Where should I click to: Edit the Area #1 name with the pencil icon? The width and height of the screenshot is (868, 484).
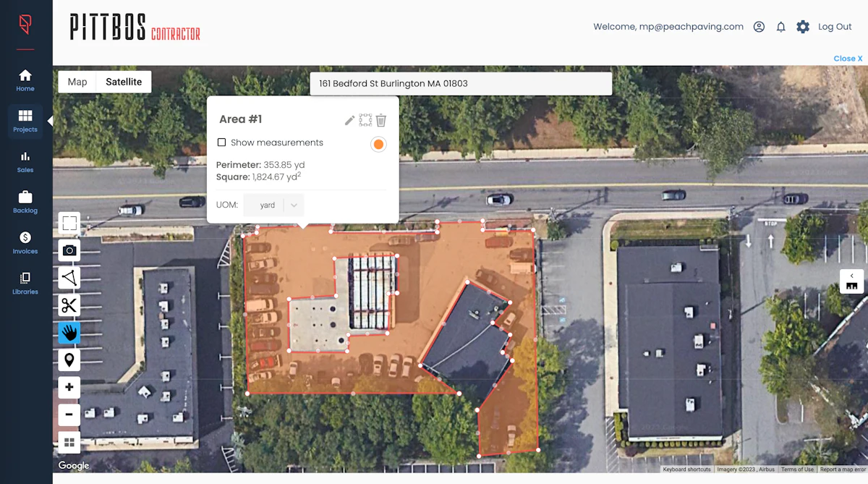(349, 120)
